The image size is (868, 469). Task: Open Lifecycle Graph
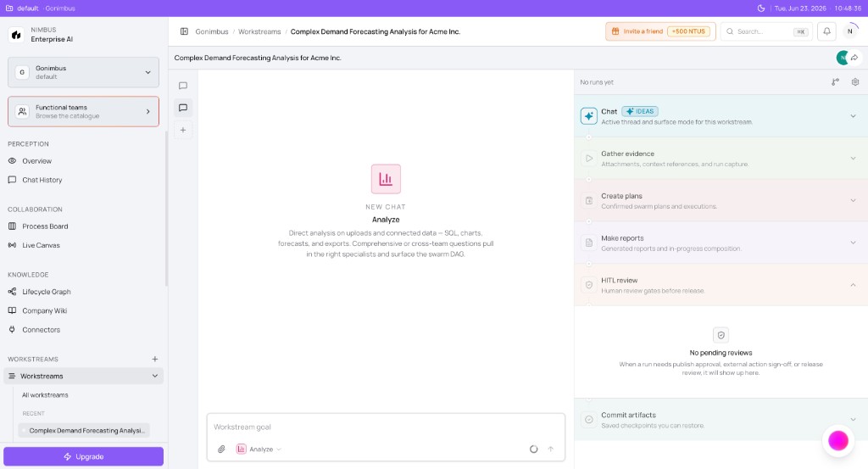point(47,292)
